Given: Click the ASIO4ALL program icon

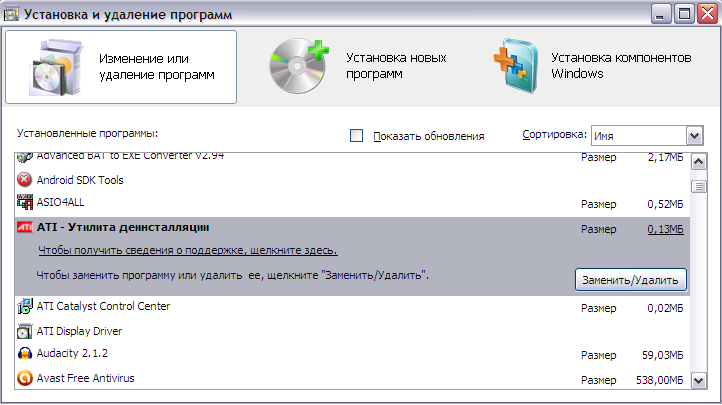Looking at the screenshot, I should [x=24, y=202].
